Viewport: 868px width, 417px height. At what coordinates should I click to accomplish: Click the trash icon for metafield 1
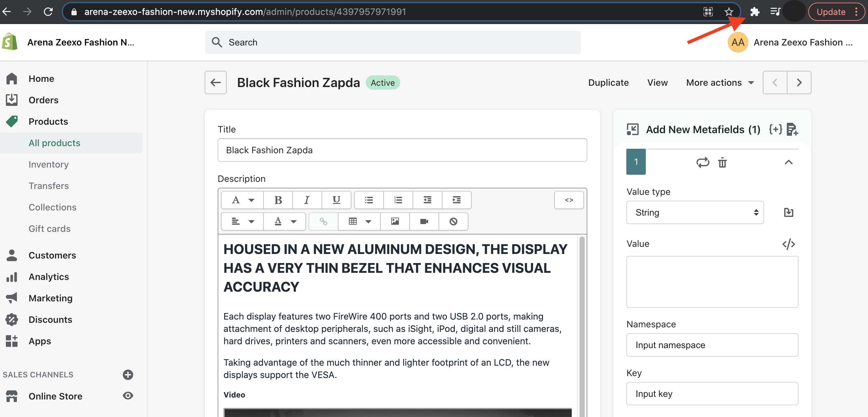[x=722, y=163]
